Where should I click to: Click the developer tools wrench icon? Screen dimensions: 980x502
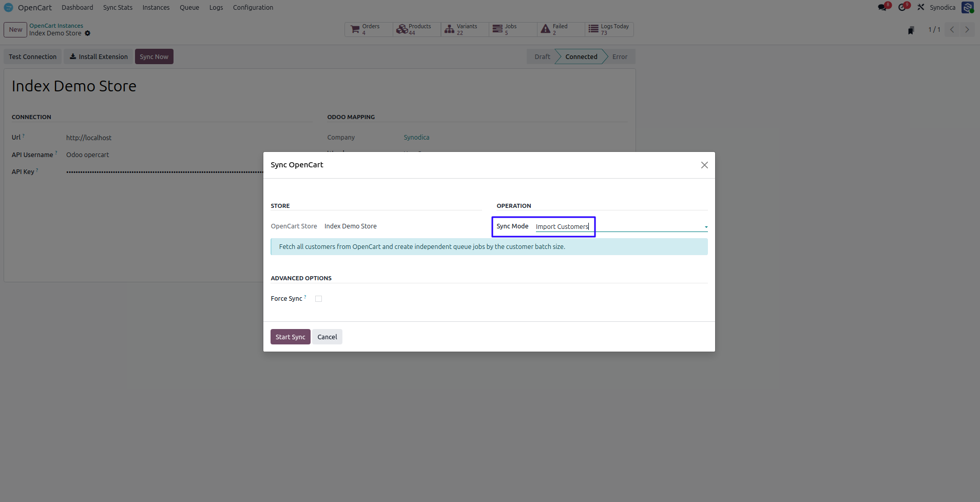[920, 7]
